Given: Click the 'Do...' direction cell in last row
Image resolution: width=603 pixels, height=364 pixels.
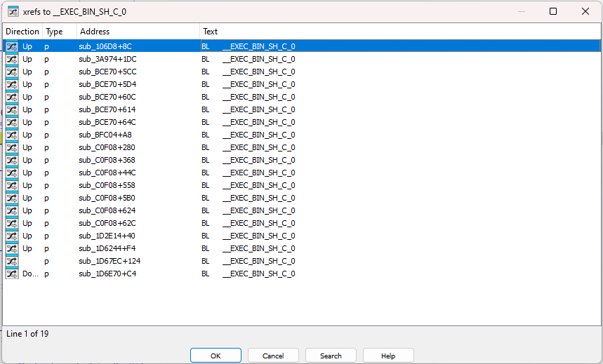Looking at the screenshot, I should (30, 274).
